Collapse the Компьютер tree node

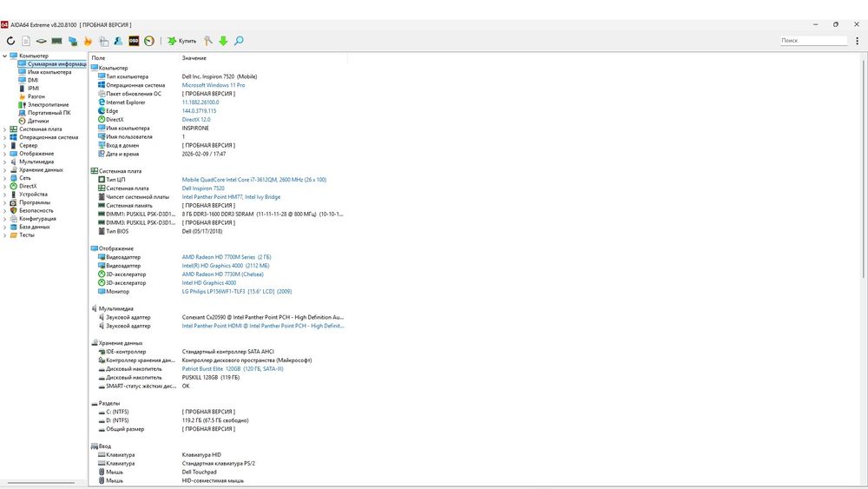(4, 56)
